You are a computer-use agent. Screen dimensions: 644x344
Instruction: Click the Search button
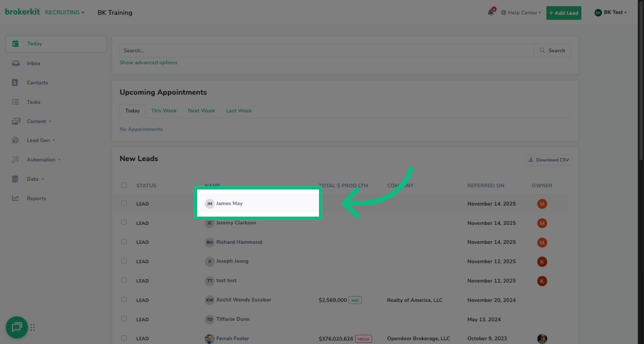pyautogui.click(x=552, y=51)
